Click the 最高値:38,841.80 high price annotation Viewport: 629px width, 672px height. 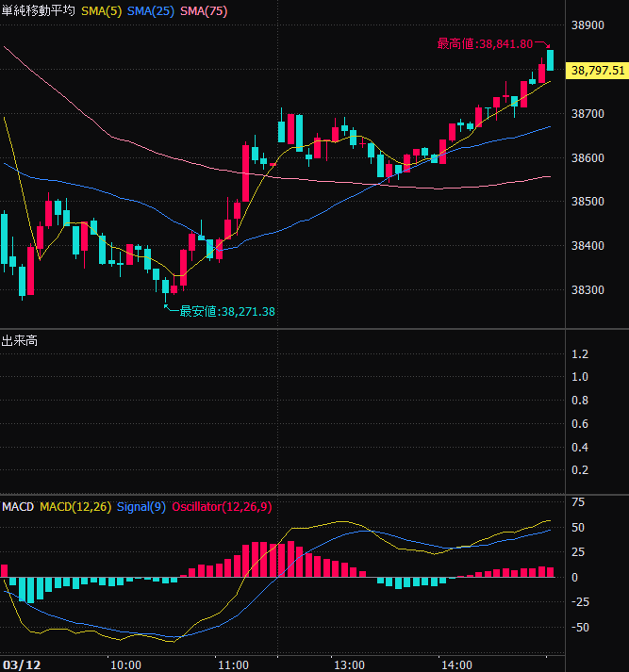pyautogui.click(x=485, y=43)
